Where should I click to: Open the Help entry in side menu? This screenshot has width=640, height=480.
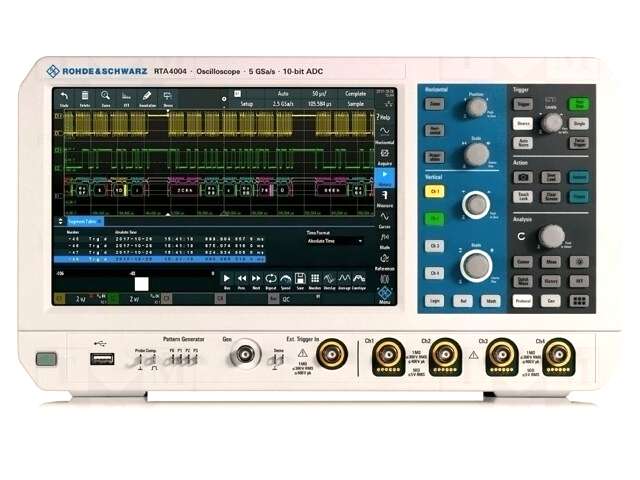pyautogui.click(x=384, y=117)
